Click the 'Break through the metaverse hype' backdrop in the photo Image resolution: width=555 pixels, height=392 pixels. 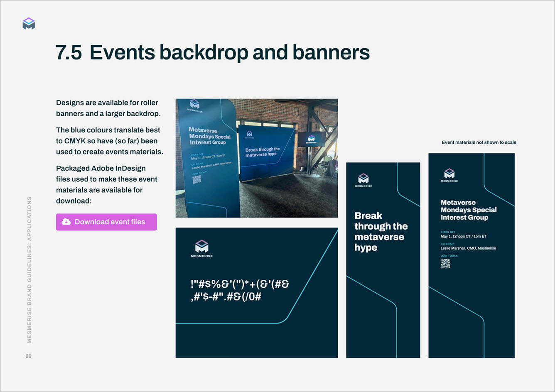(x=268, y=153)
